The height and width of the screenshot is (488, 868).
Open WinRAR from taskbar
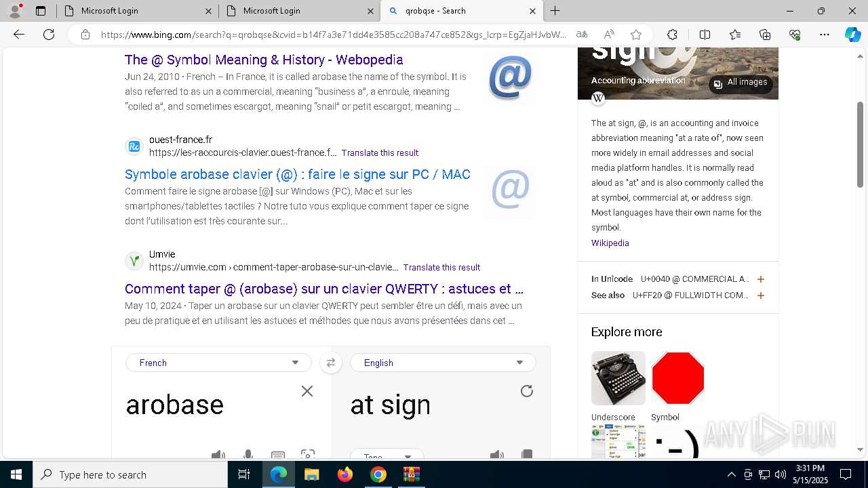(x=412, y=474)
